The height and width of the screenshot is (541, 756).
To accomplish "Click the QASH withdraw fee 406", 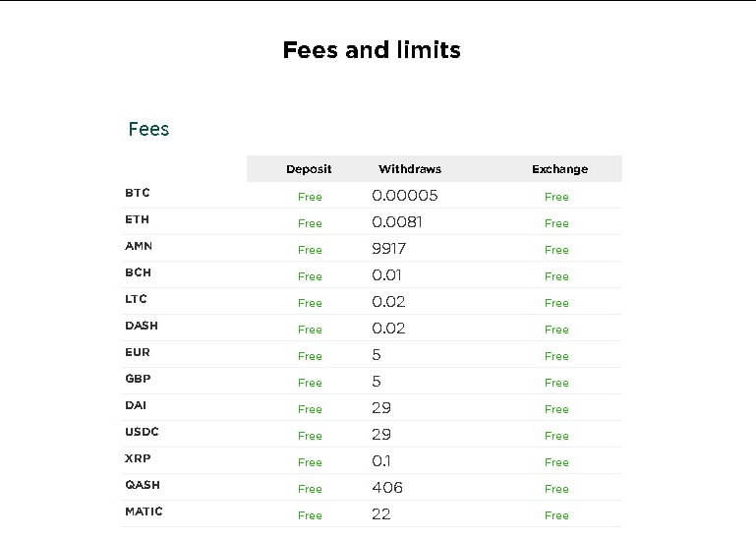I will (387, 488).
